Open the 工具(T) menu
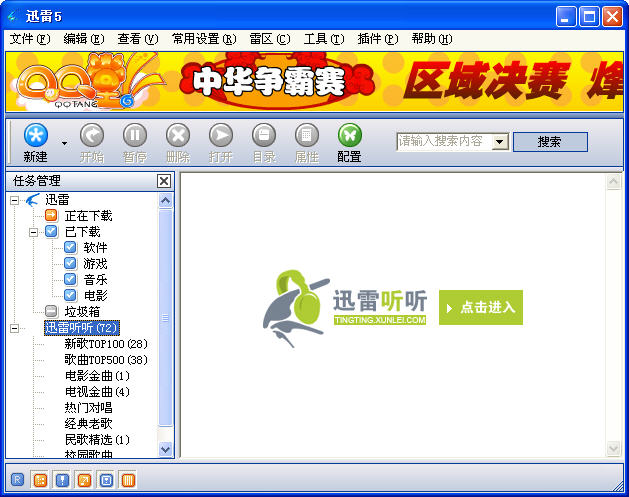 coord(324,39)
